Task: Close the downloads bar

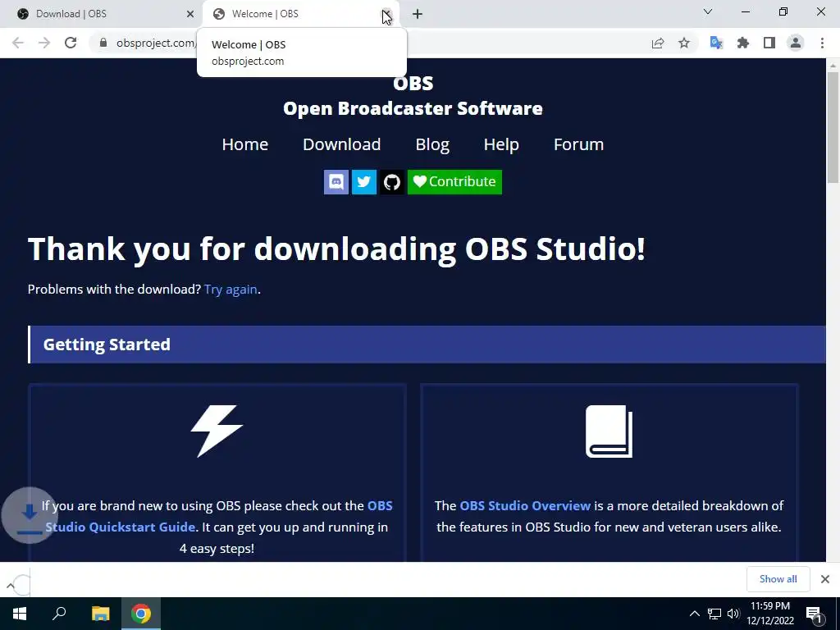Action: click(x=825, y=579)
